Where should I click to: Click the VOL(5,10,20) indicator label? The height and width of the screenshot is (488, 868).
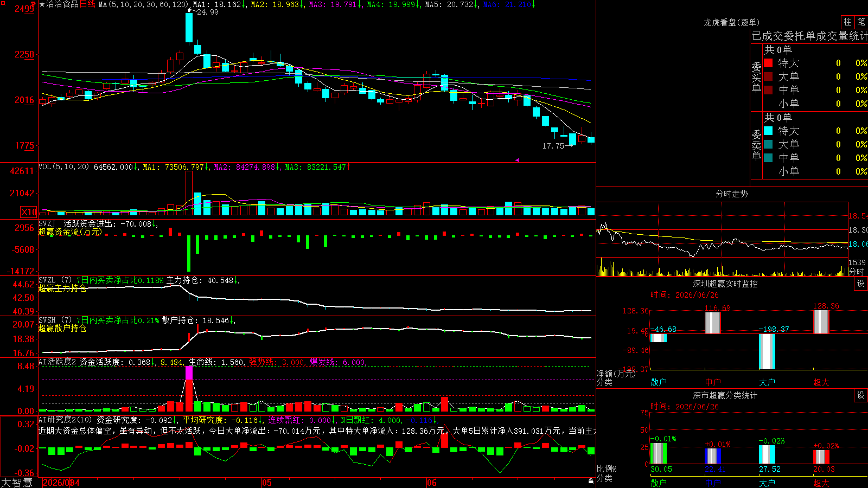pos(63,167)
